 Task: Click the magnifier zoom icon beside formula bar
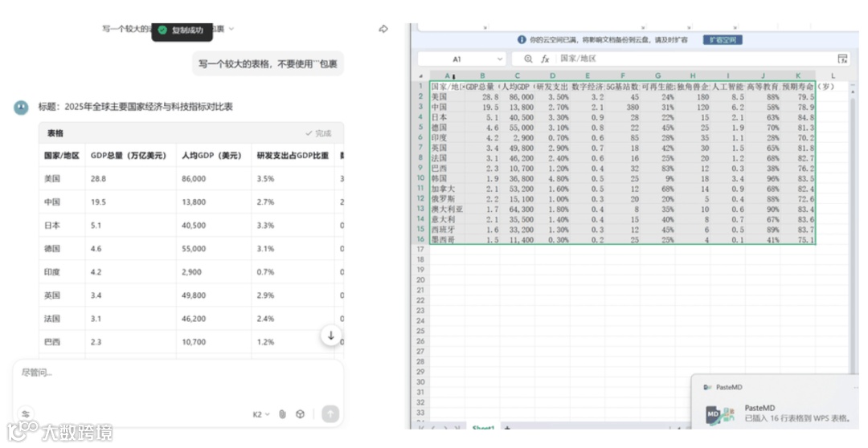pyautogui.click(x=528, y=59)
